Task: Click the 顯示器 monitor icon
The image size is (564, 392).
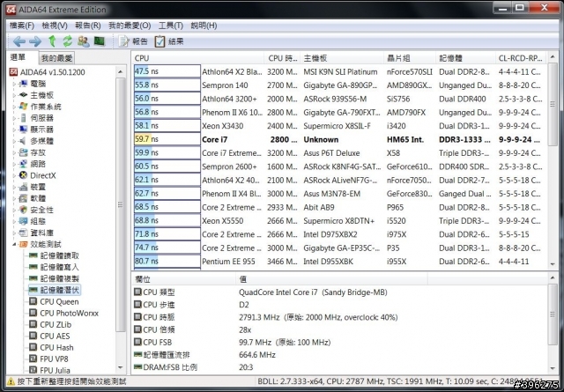Action: 23,129
